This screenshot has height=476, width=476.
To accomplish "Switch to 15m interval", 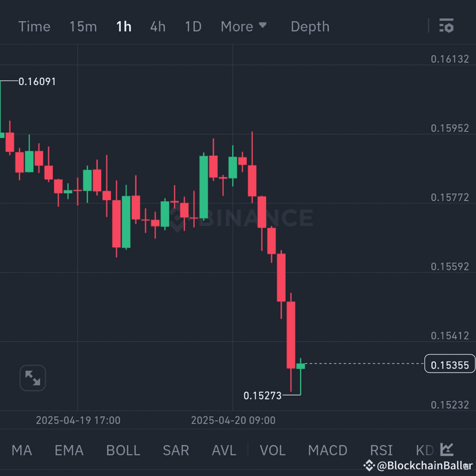I will coord(83,26).
